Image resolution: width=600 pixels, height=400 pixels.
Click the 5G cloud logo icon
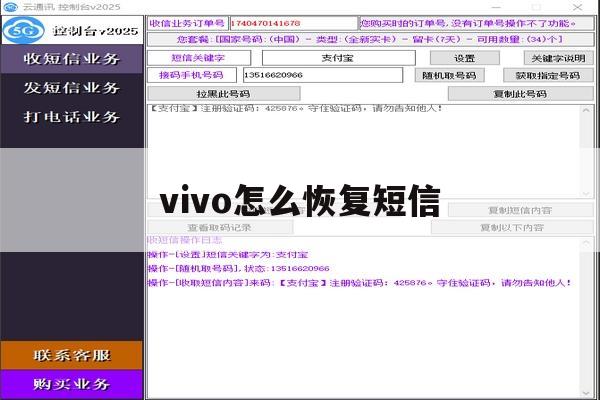[x=24, y=30]
